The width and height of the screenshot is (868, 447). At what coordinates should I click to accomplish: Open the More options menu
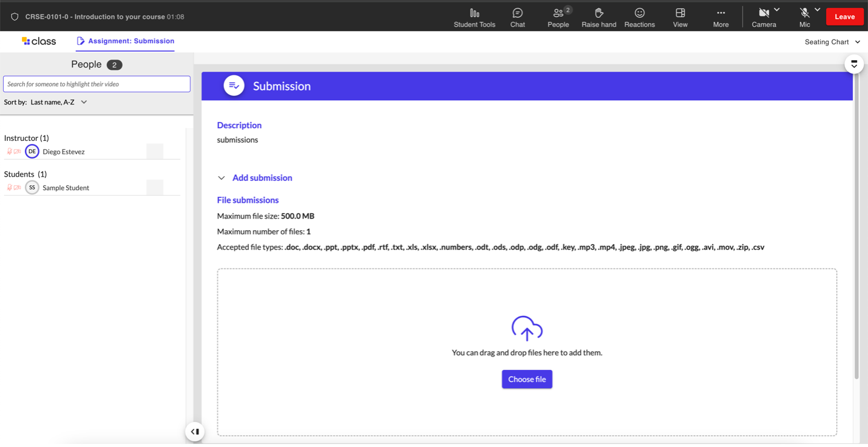721,18
